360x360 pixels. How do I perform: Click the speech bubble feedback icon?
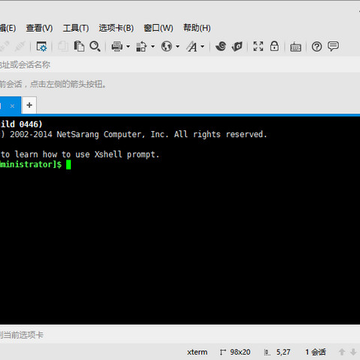coord(333,46)
